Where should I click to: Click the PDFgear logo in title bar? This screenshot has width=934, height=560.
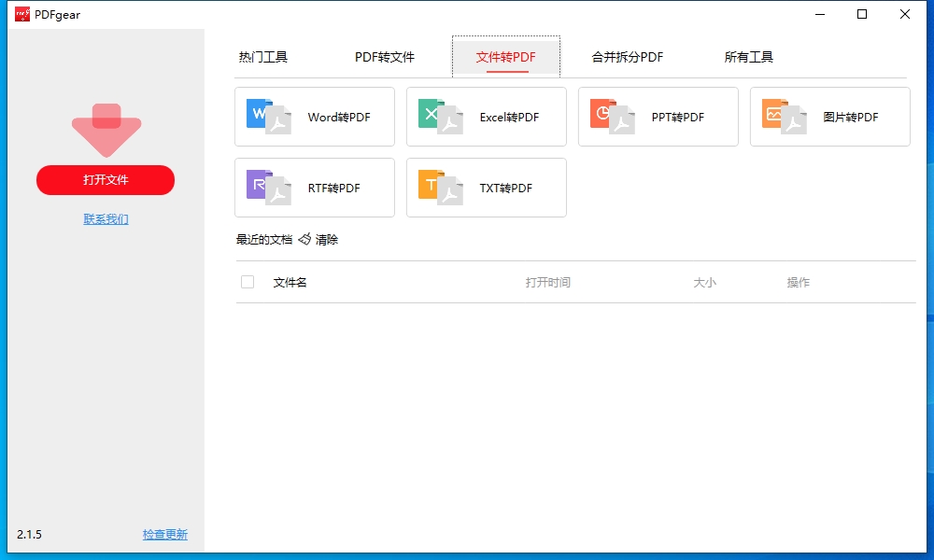coord(22,14)
